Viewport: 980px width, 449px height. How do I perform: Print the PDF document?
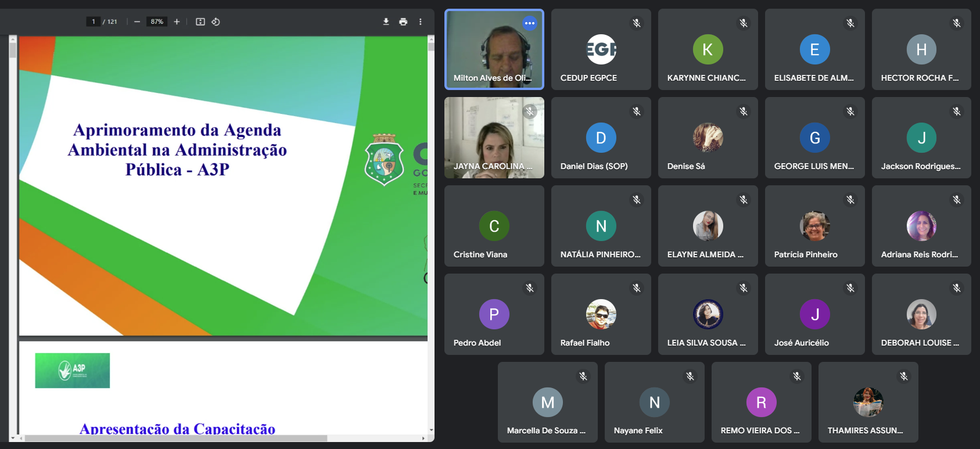coord(403,21)
